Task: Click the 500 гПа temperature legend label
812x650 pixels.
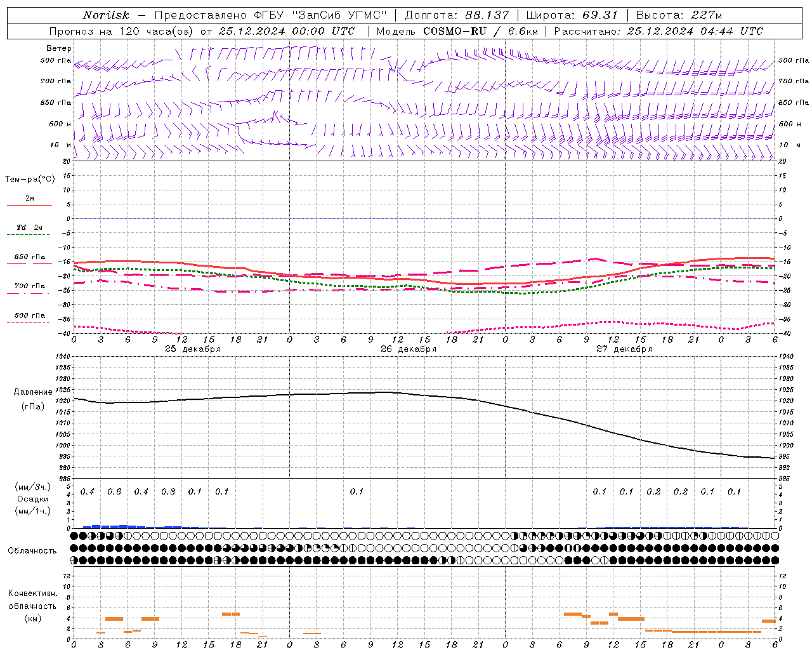Action: pos(30,315)
